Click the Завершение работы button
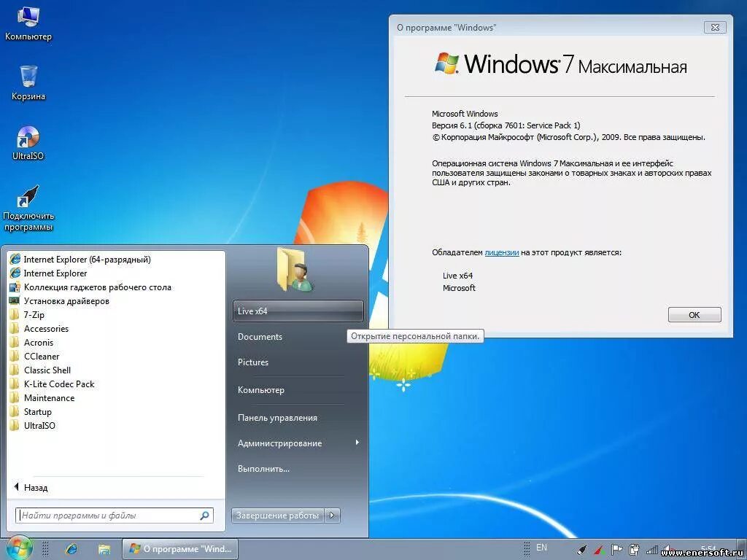Screen dimensions: 747x560 click(278, 515)
